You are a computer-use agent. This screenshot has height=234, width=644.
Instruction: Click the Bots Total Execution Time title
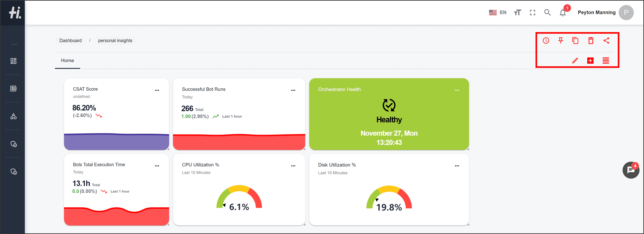(99, 165)
